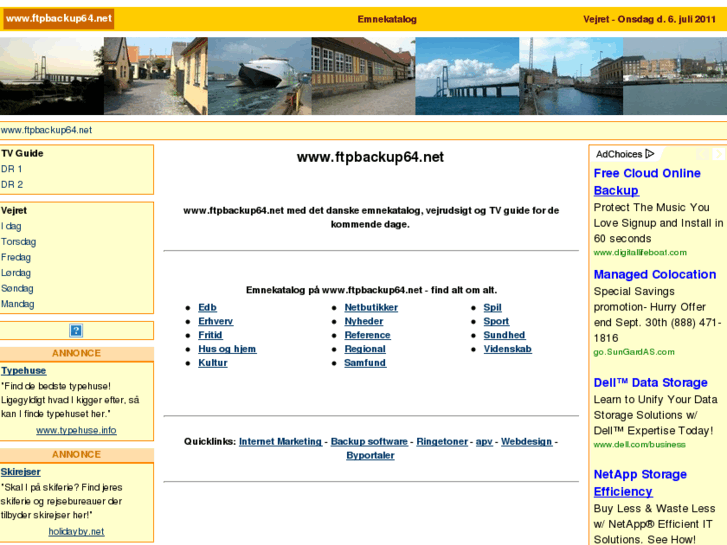Click the ad next arrow

click(718, 154)
